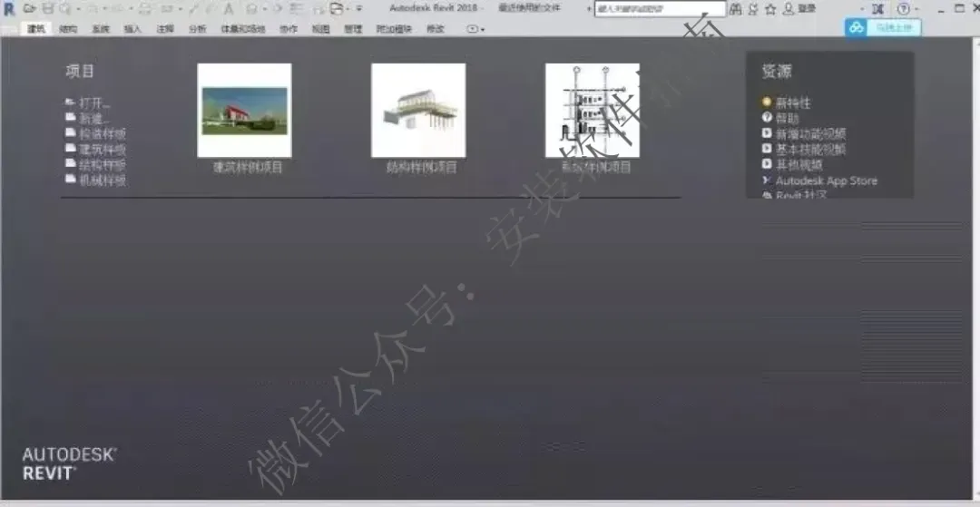Click the 新建... project link
Screen dimensions: 980x507
pos(93,119)
